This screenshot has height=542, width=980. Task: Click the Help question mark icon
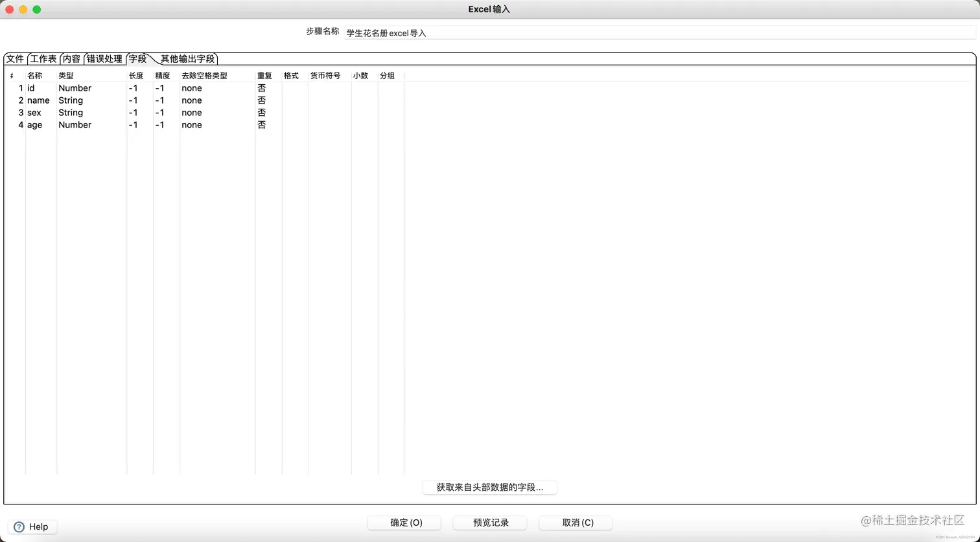(x=19, y=526)
